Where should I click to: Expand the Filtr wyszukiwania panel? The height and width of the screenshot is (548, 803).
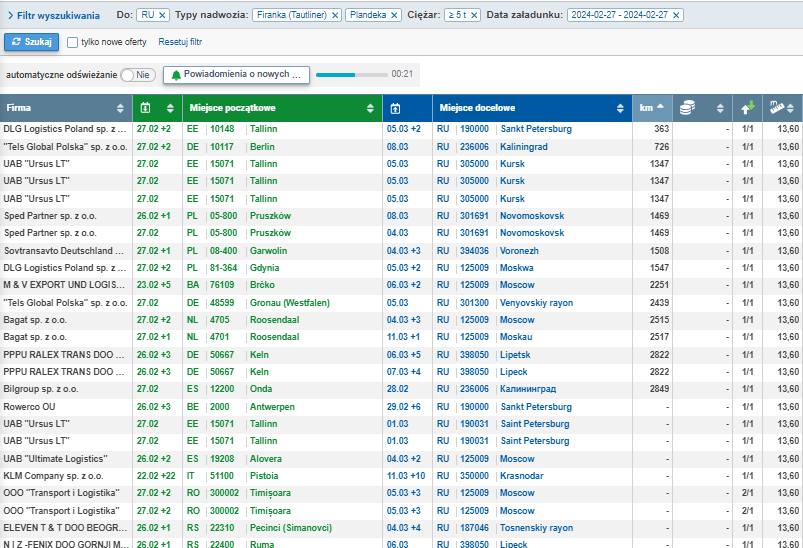coord(54,15)
